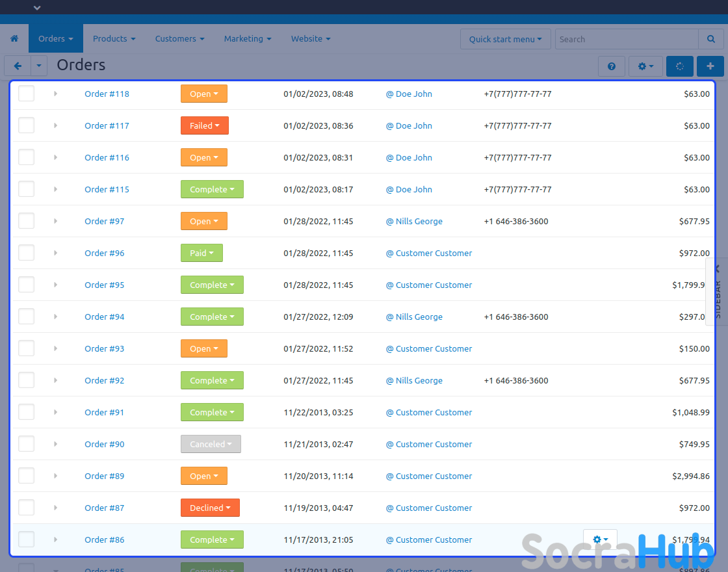The width and height of the screenshot is (728, 572).
Task: Collapse the top panel chevron icon
Action: click(37, 8)
